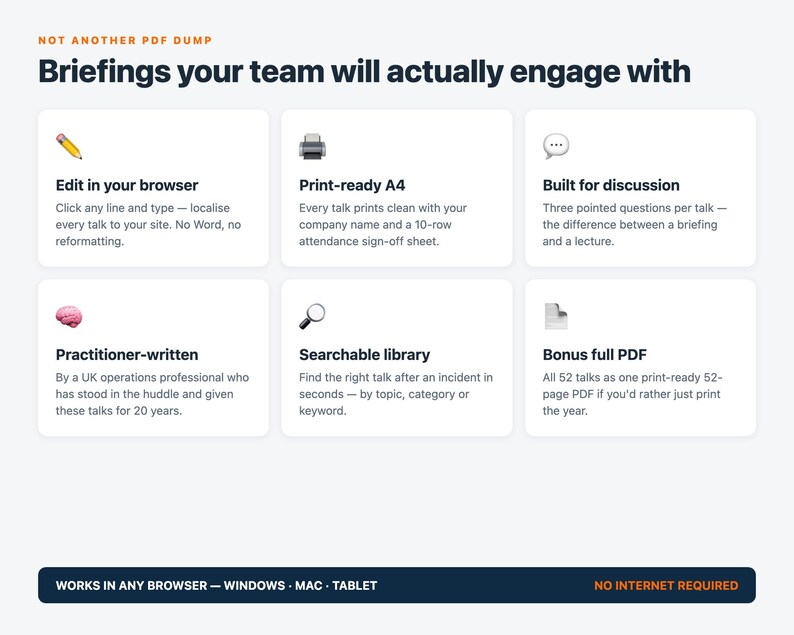This screenshot has height=635, width=794.
Task: Click the pink brain icon
Action: (x=69, y=316)
